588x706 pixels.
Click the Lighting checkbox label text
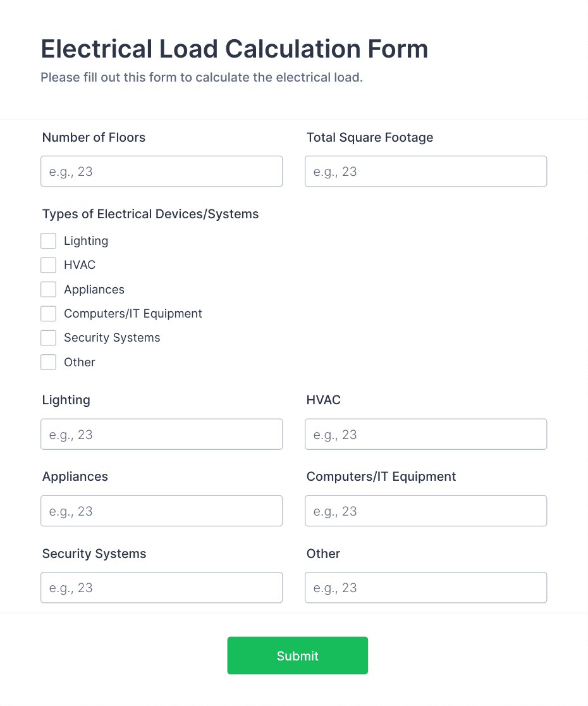[x=86, y=241]
